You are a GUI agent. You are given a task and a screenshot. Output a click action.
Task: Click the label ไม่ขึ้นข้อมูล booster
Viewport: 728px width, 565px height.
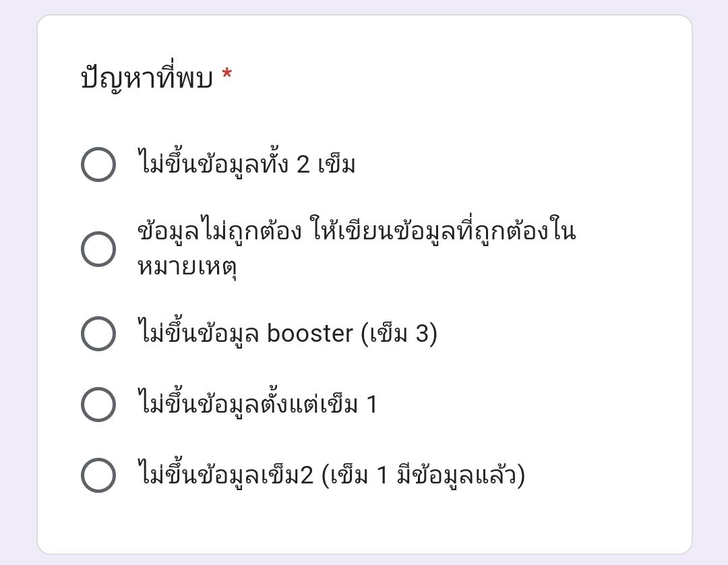click(x=245, y=332)
